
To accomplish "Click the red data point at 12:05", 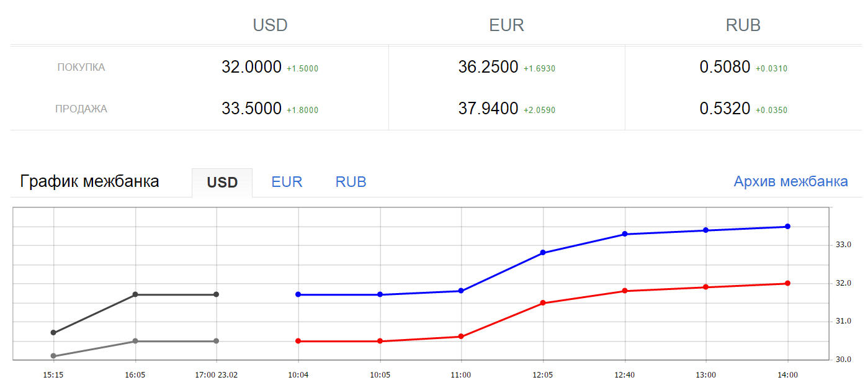I will (x=543, y=303).
